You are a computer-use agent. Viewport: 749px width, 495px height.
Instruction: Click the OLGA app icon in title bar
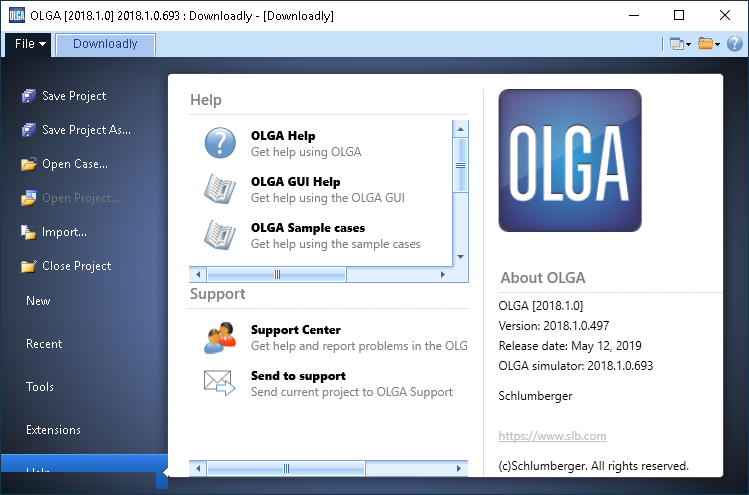coord(16,15)
